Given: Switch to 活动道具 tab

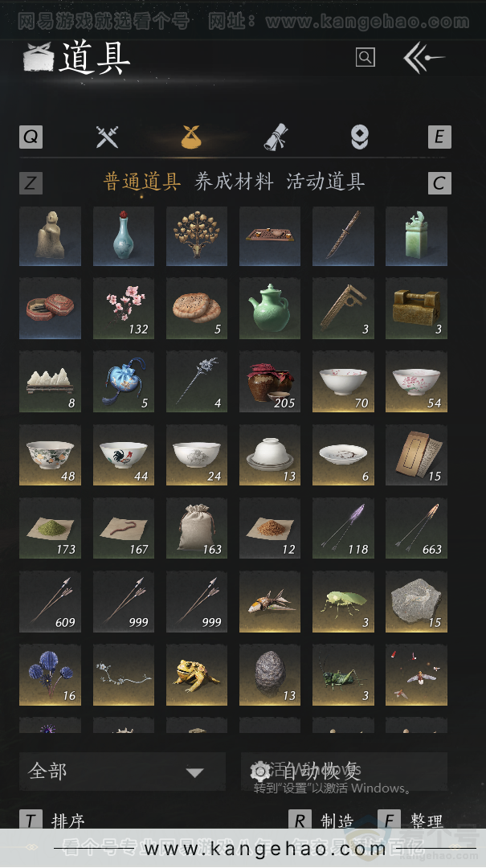Looking at the screenshot, I should pyautogui.click(x=325, y=182).
